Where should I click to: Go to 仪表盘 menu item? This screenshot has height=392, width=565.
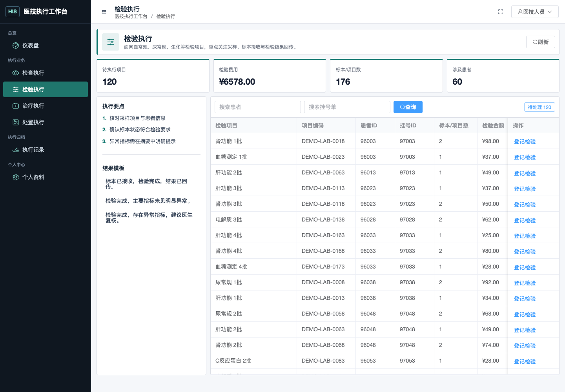(x=46, y=45)
